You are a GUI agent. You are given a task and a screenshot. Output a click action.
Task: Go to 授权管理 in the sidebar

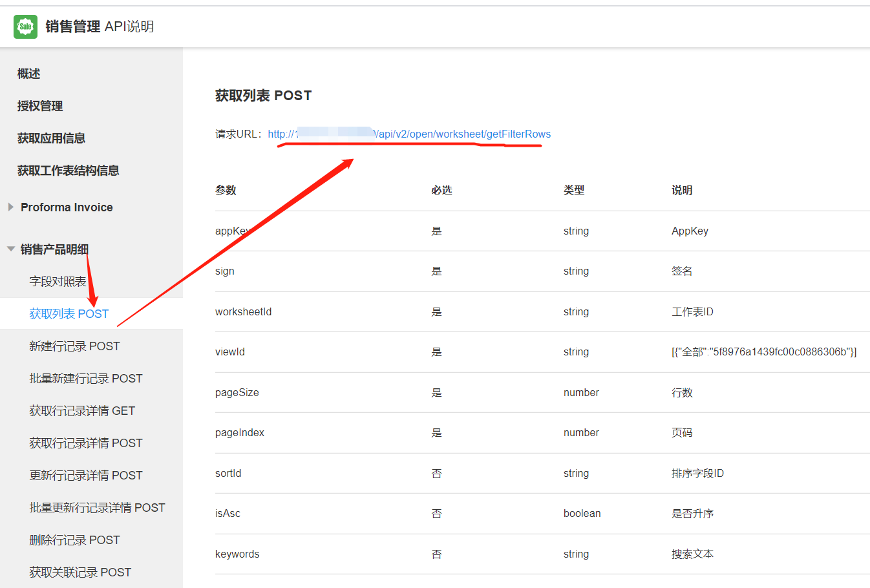pos(40,106)
